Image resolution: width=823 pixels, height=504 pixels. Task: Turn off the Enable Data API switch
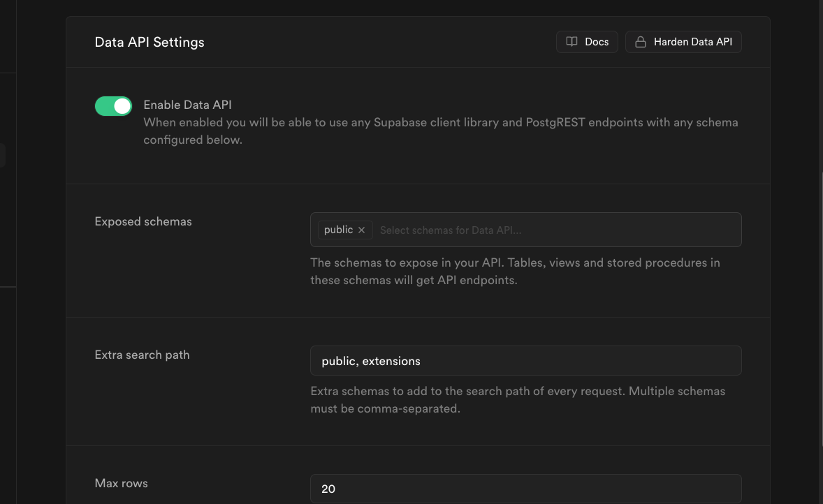pyautogui.click(x=113, y=106)
